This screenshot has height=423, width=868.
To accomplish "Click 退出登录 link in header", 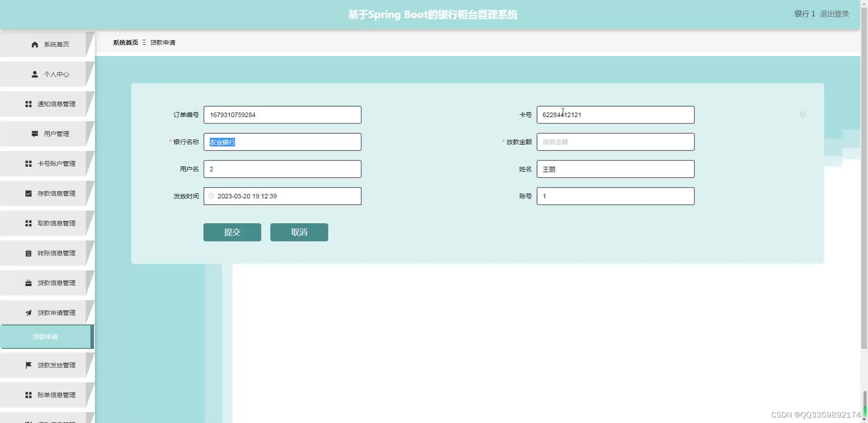I will (x=835, y=14).
